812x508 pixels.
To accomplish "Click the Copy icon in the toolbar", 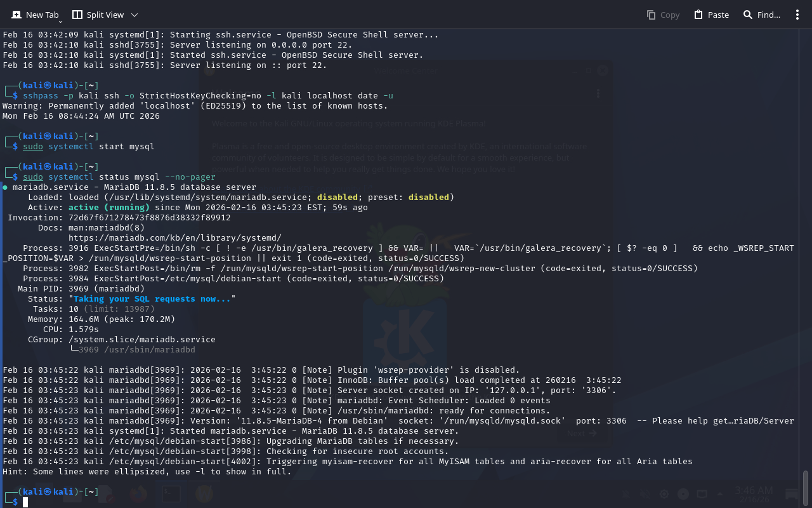I will (x=651, y=15).
